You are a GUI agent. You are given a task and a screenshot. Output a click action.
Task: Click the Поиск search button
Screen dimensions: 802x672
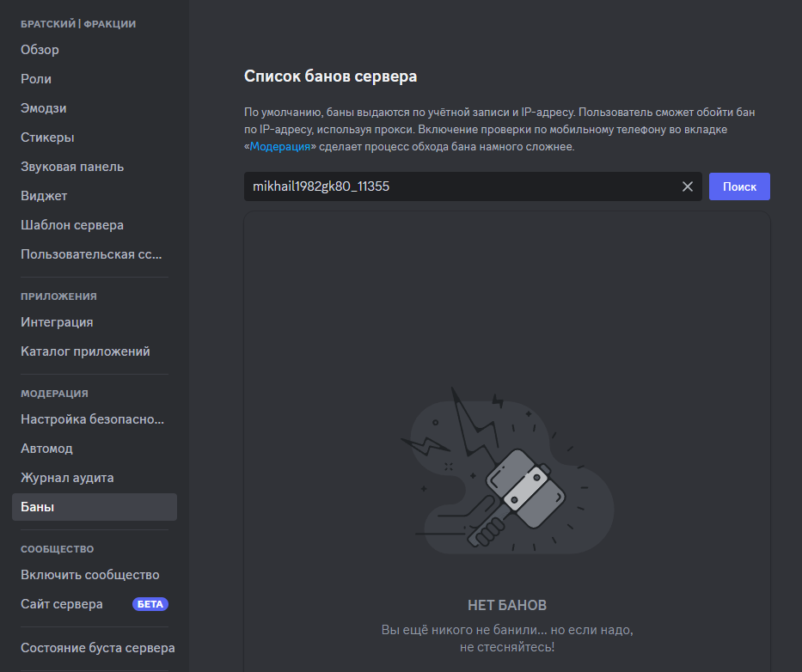click(739, 186)
